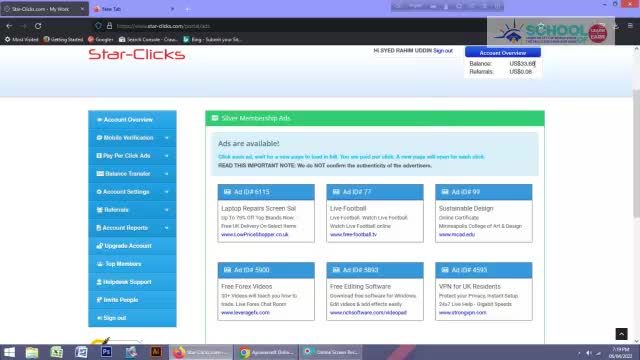640x360 pixels.
Task: Open Illustrator from the taskbar
Action: click(x=156, y=352)
